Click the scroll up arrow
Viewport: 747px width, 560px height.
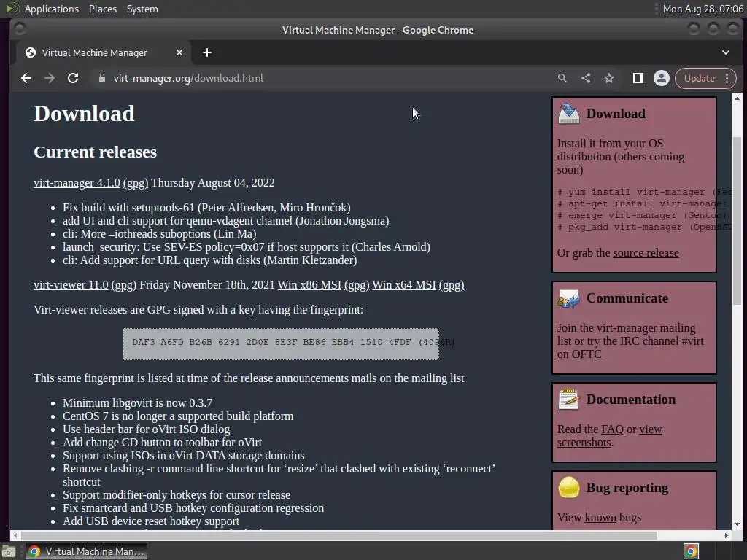[x=737, y=98]
